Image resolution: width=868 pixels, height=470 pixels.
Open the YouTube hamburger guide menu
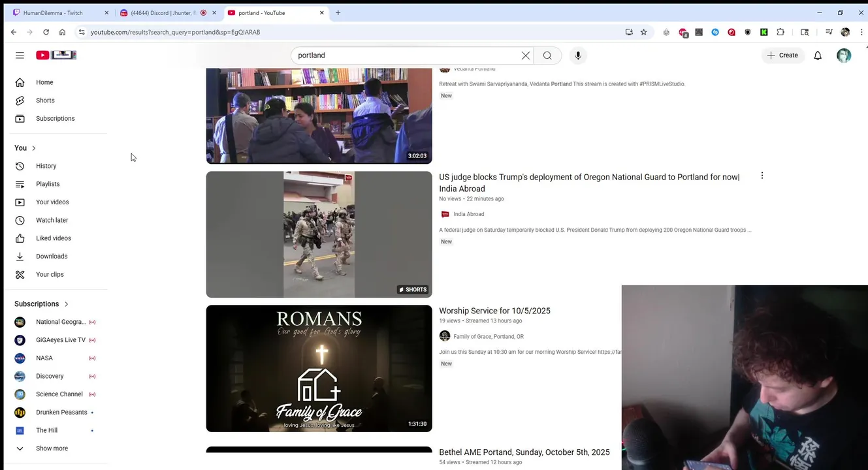tap(20, 55)
